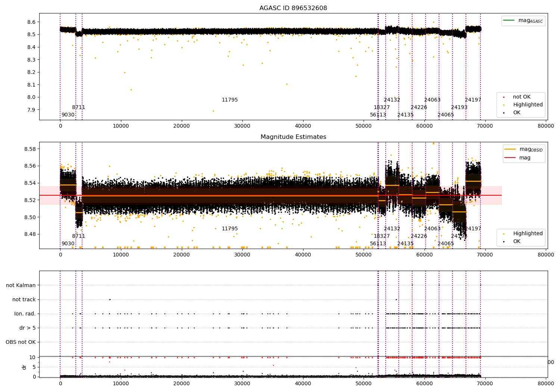Click obsid label '24226' in Magnitude Estimates plot
The height and width of the screenshot is (392, 560).
(x=419, y=236)
